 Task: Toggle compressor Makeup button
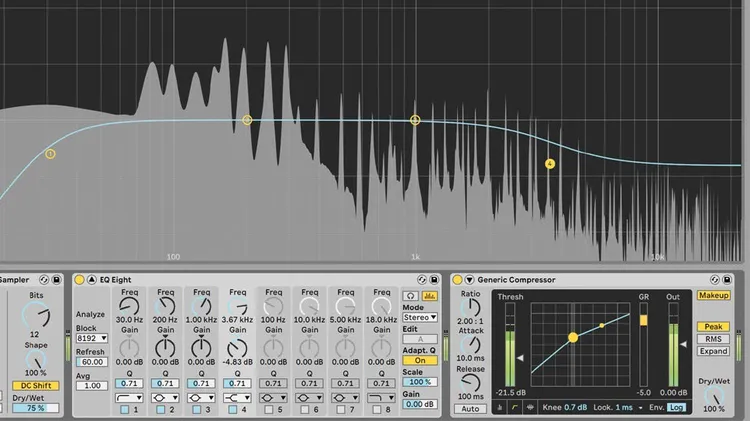[713, 296]
